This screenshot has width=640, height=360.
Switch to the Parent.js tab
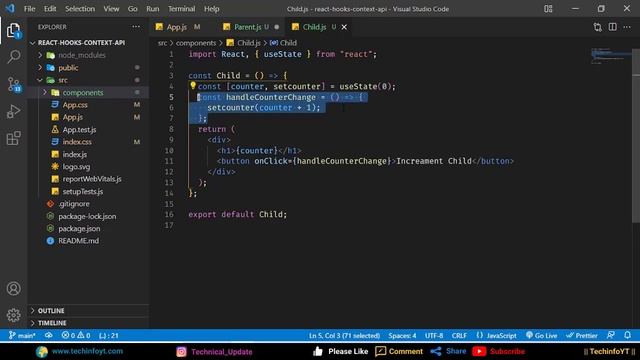[248, 27]
